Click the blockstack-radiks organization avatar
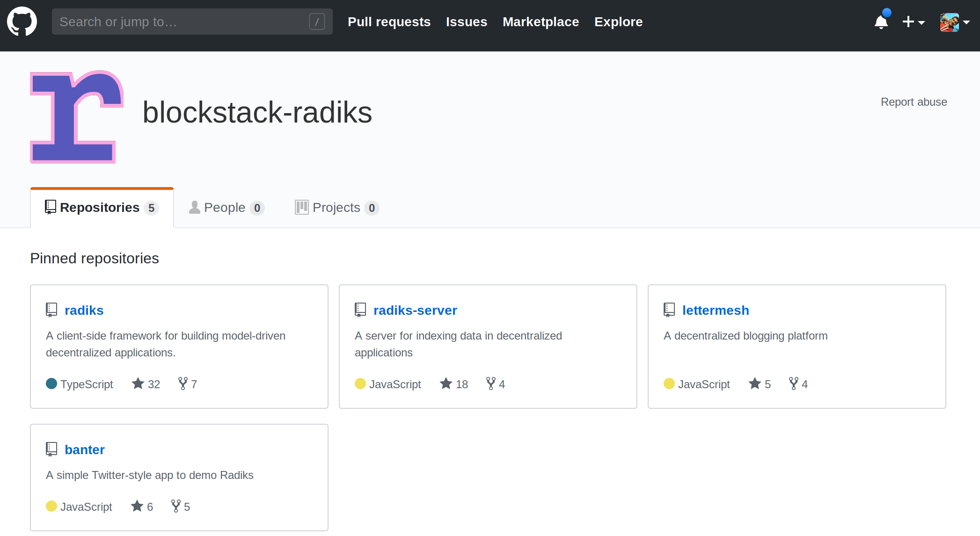The height and width of the screenshot is (536, 980). click(77, 117)
